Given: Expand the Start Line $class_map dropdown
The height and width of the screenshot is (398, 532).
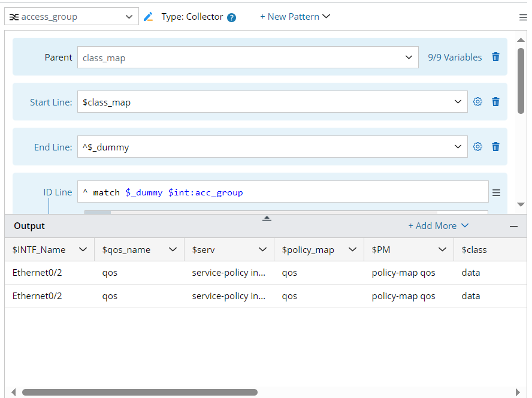Looking at the screenshot, I should (458, 102).
